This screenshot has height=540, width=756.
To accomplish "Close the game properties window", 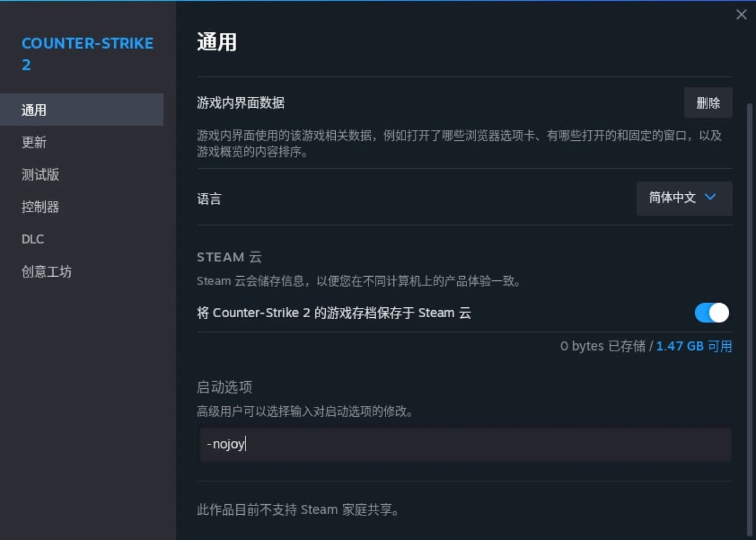I will click(741, 14).
